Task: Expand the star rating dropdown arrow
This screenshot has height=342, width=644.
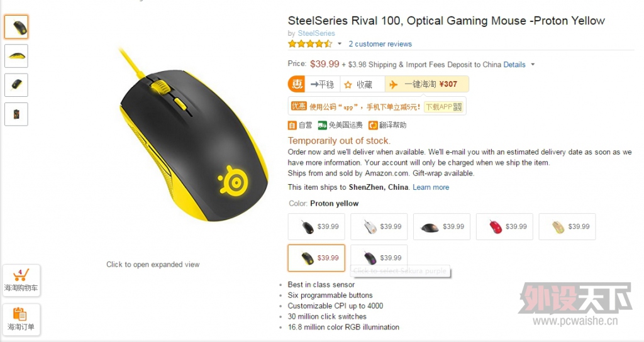Action: click(340, 44)
